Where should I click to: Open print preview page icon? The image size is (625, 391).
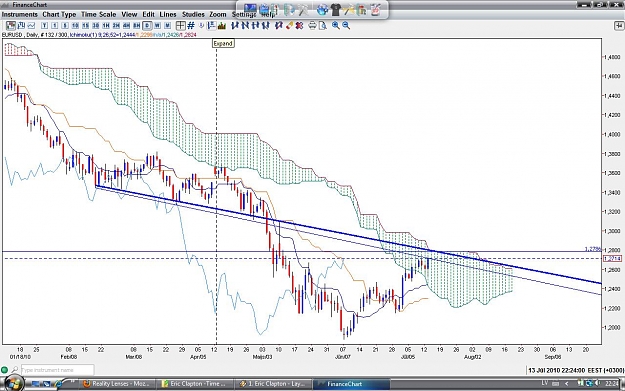(322, 26)
